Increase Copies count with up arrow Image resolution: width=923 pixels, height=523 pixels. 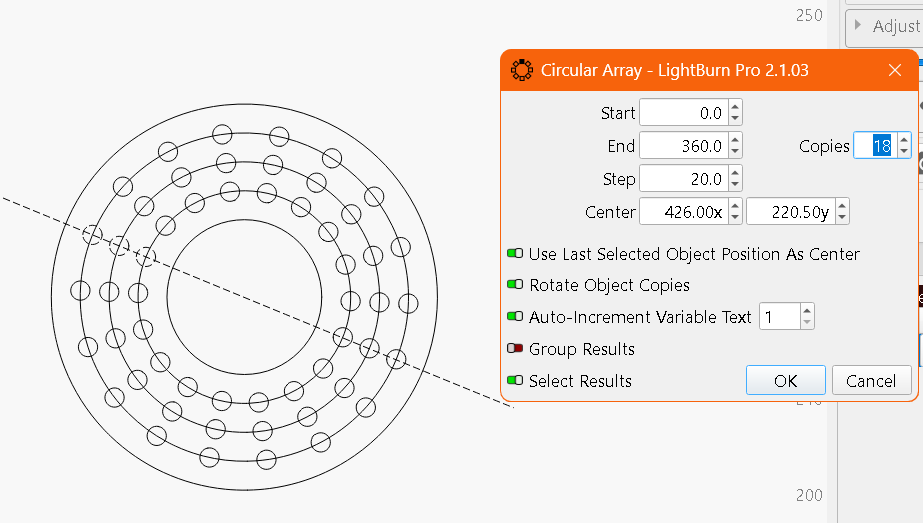(x=904, y=140)
